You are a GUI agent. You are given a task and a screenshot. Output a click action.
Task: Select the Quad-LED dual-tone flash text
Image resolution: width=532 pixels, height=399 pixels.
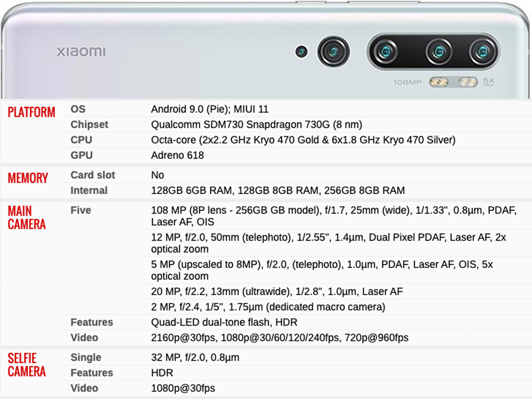[224, 322]
